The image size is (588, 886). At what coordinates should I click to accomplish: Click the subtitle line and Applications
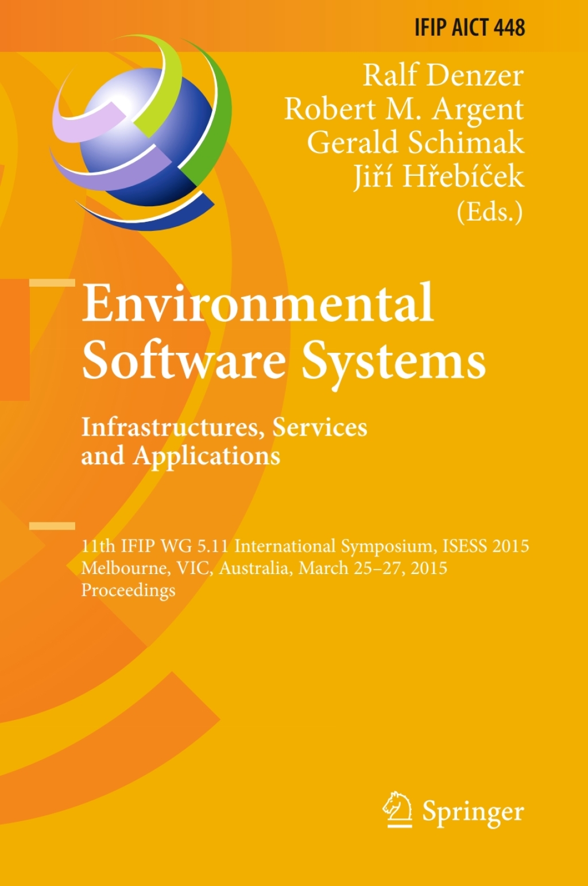pos(180,456)
